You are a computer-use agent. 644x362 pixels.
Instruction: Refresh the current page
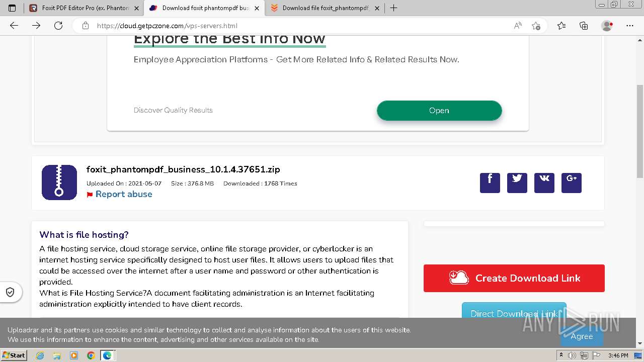click(58, 26)
